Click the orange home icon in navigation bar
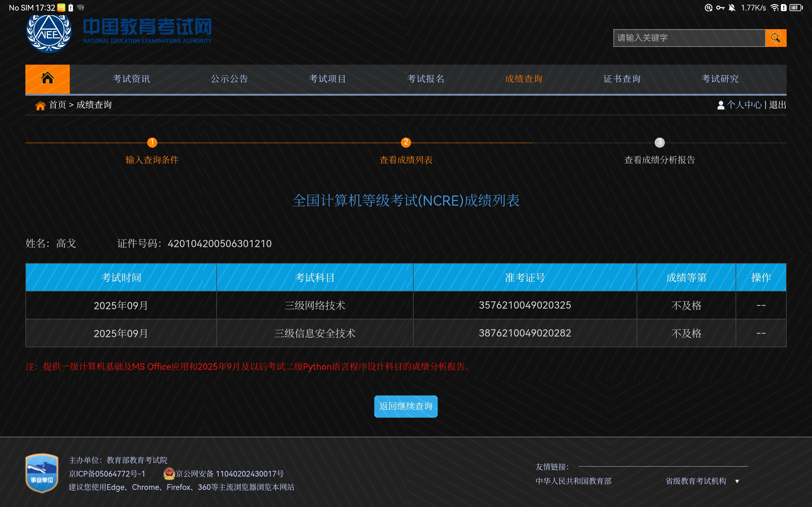The image size is (812, 507). coord(47,79)
